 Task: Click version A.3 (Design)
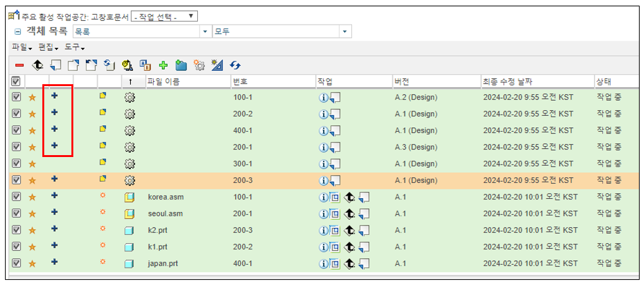coord(416,147)
